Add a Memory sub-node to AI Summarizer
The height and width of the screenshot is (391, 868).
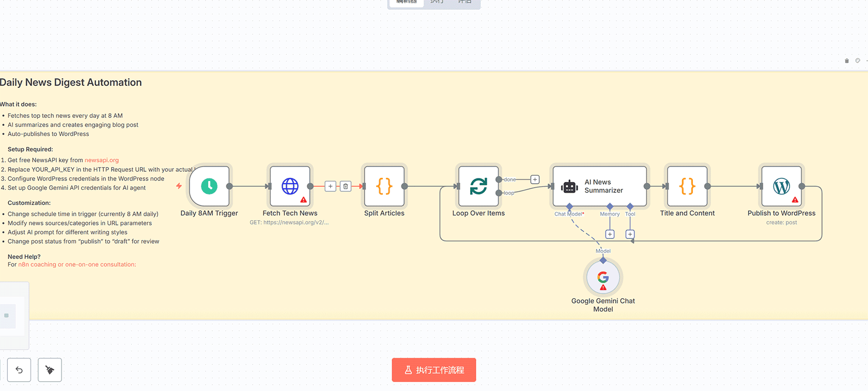tap(610, 234)
